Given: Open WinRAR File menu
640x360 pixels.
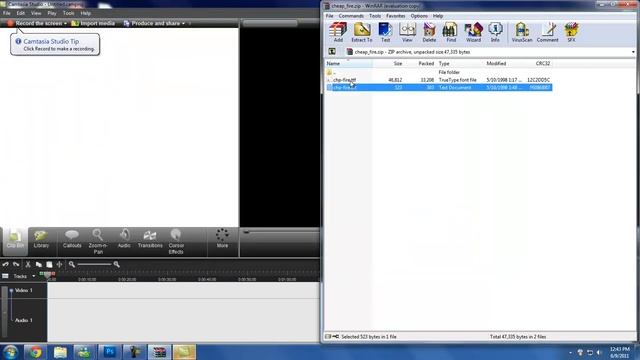Looking at the screenshot, I should click(329, 16).
